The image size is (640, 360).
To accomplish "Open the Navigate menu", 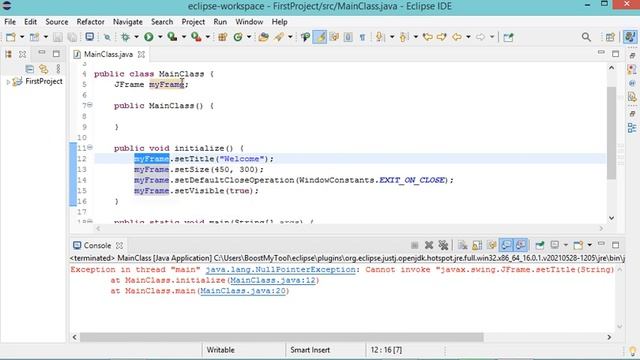I will (x=127, y=22).
